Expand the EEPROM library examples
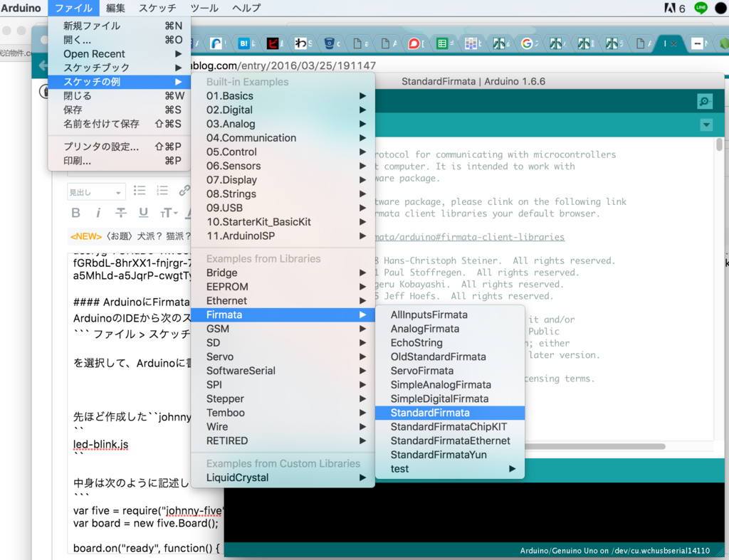This screenshot has height=560, width=729. (283, 287)
